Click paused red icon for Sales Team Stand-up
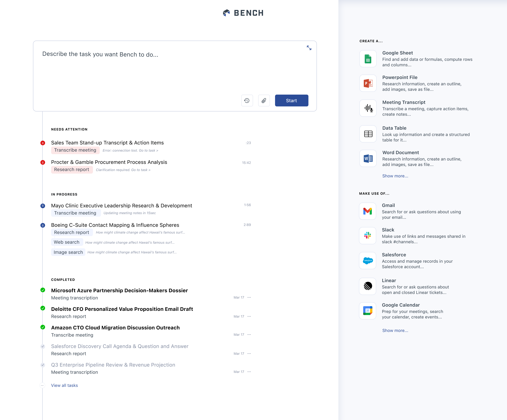 pos(43,143)
